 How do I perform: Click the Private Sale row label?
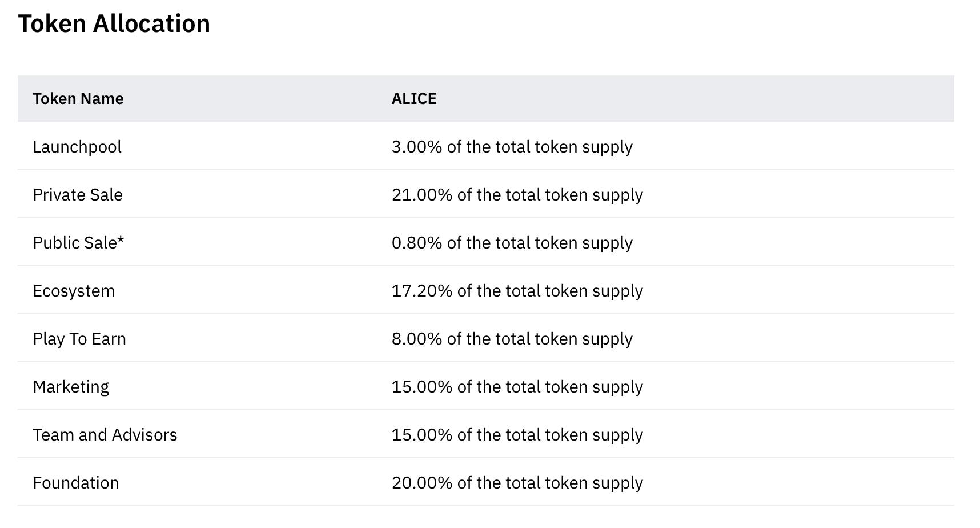point(78,195)
